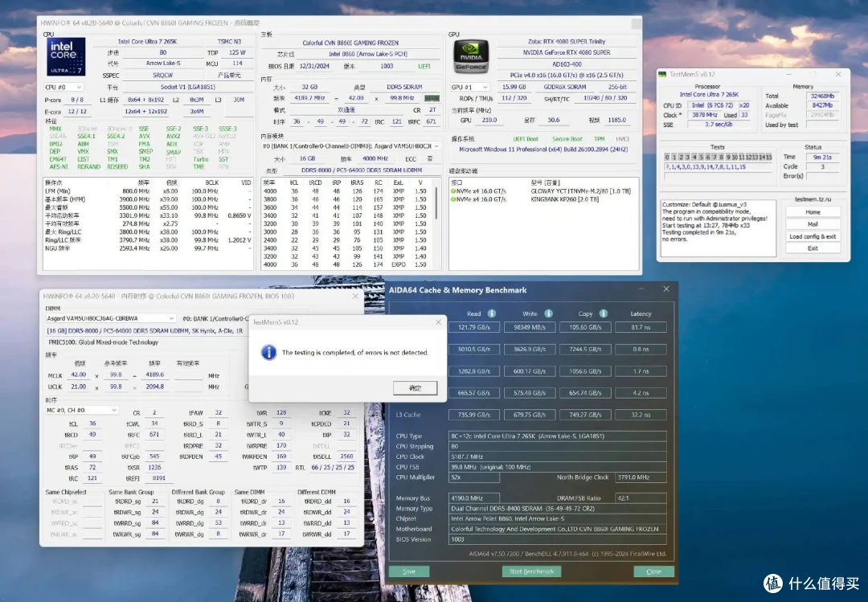
Task: Click the Cycle value field in TestMem5
Action: (823, 166)
